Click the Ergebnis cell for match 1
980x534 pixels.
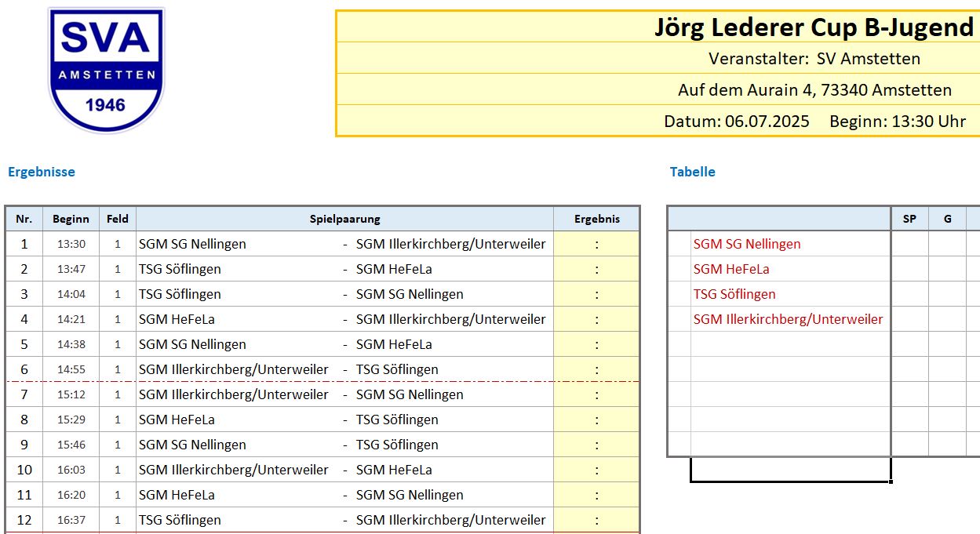coord(596,244)
